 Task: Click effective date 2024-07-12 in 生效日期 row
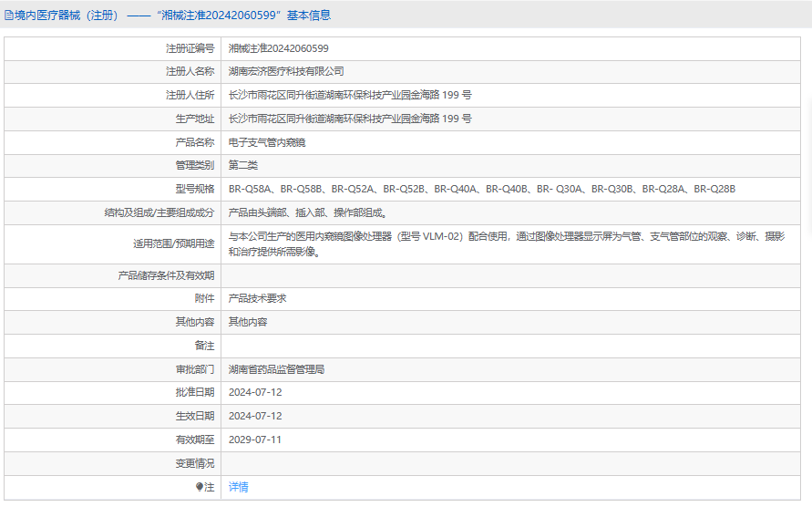click(255, 417)
